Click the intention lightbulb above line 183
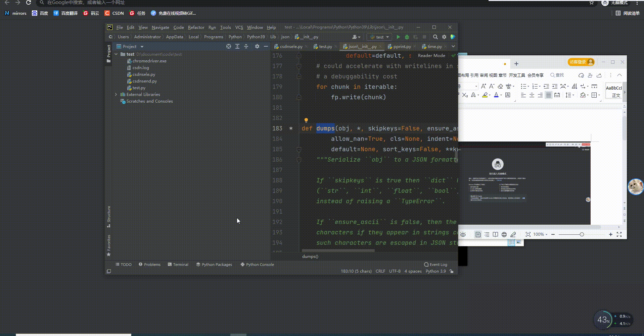Screen dimensions: 644x336 [306, 120]
